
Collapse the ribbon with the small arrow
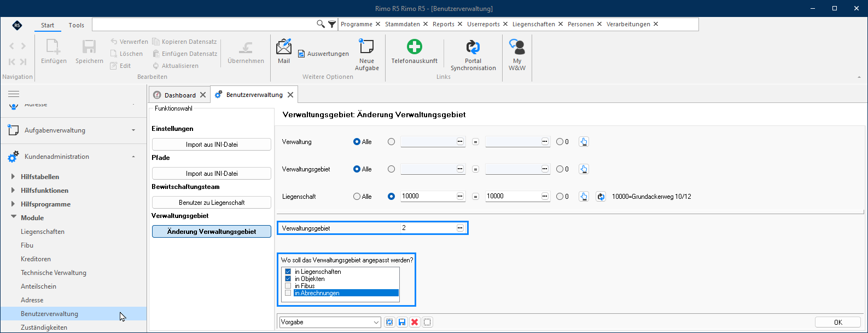[x=859, y=77]
